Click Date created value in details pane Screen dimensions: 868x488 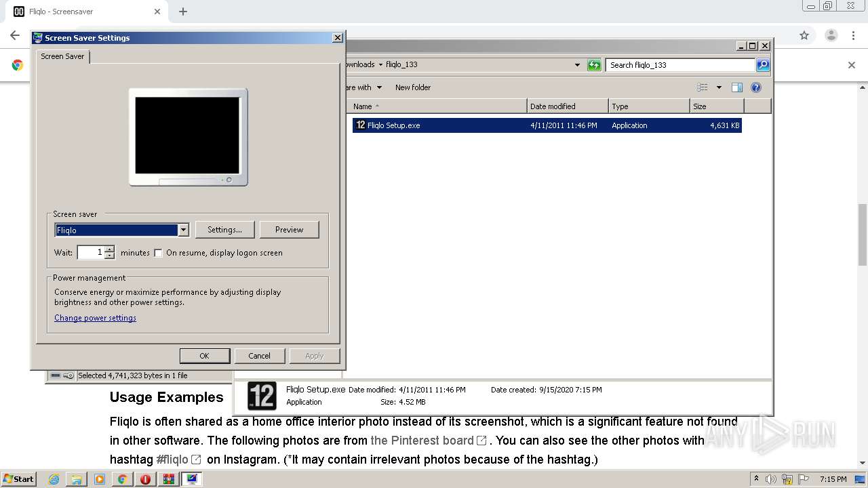coord(570,390)
